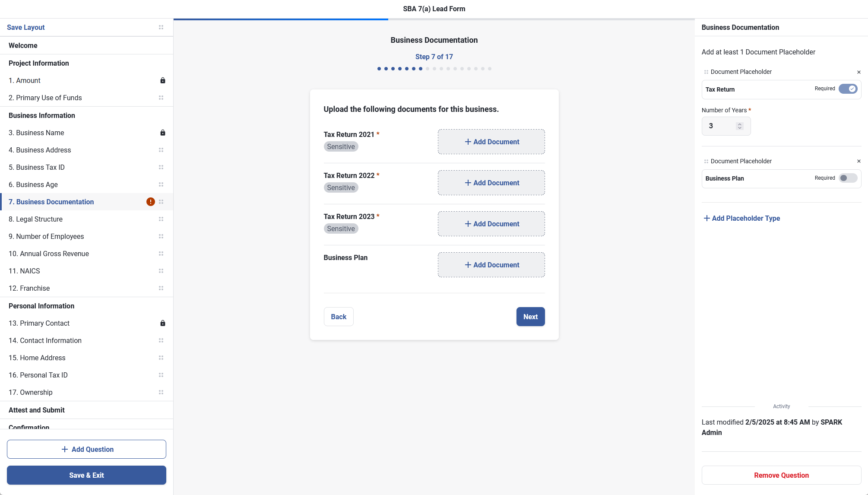This screenshot has height=495, width=868.
Task: Click Add Document for Tax Return 2022
Action: [x=491, y=183]
